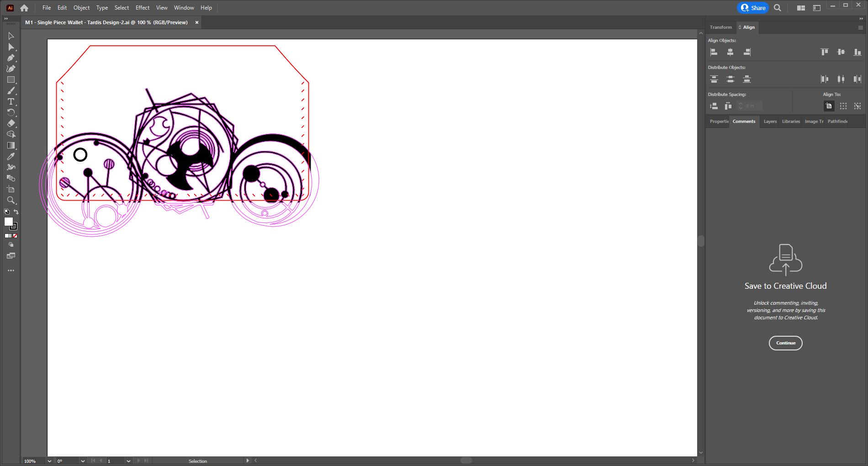This screenshot has width=868, height=466.
Task: Switch to the Pathfinder tab
Action: coord(837,122)
